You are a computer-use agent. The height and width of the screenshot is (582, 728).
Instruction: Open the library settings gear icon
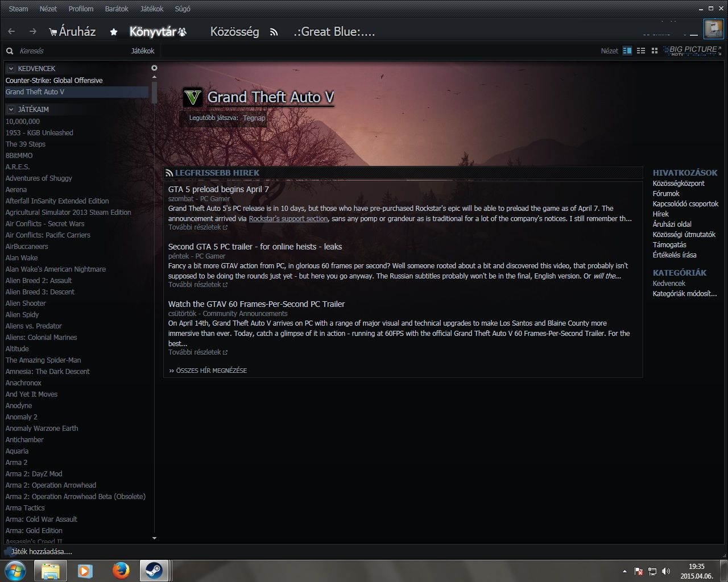154,68
